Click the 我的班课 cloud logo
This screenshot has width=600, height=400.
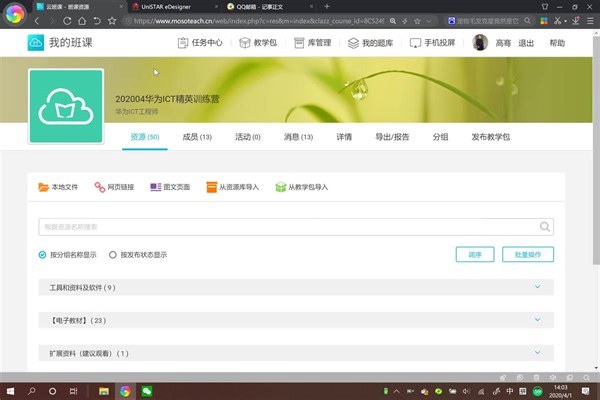click(36, 42)
